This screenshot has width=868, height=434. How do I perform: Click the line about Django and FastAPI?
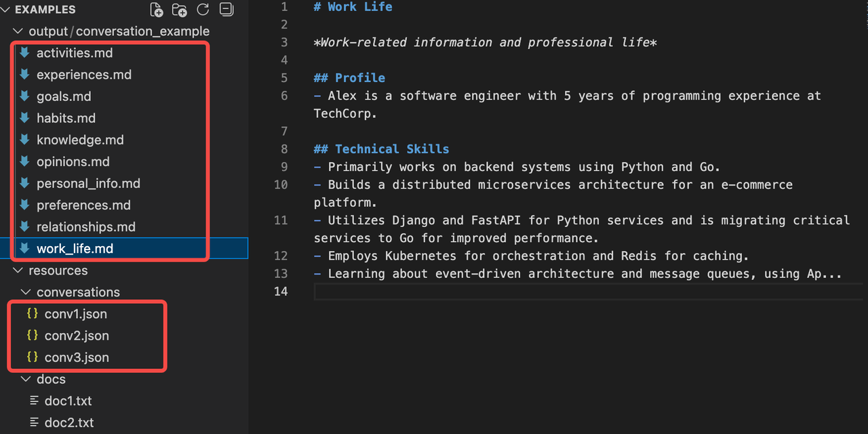581,229
